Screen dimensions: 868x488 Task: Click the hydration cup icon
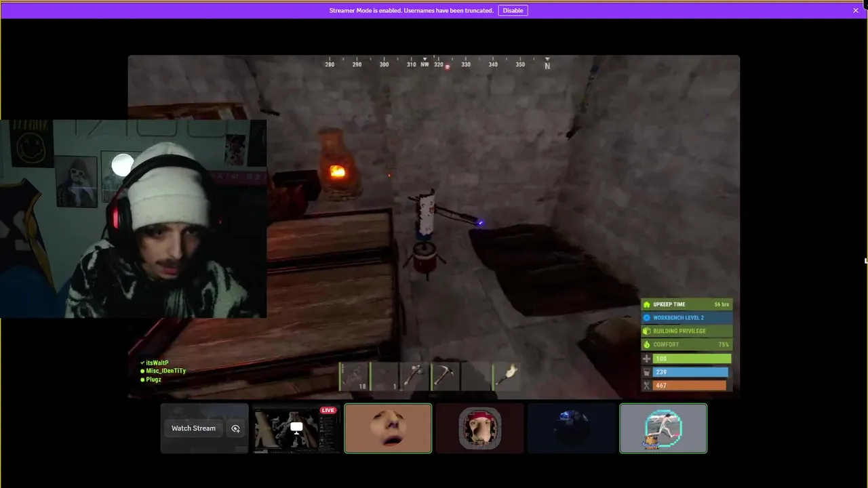coord(647,372)
